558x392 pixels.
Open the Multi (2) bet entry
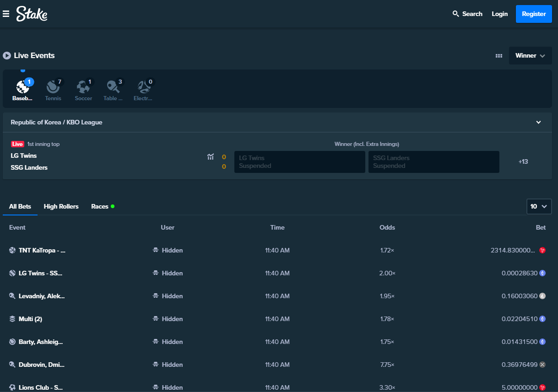point(30,319)
